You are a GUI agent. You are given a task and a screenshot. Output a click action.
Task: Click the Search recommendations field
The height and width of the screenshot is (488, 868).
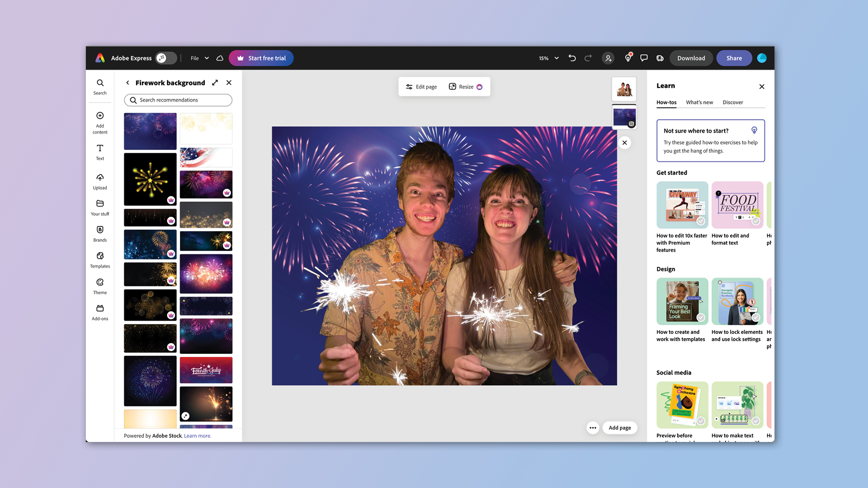pos(178,100)
